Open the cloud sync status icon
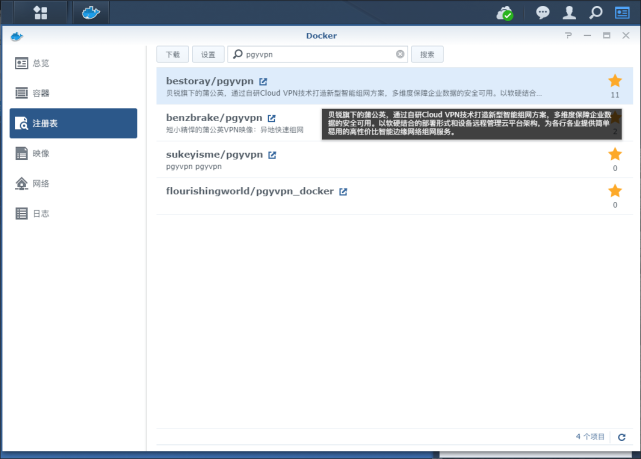 click(505, 13)
